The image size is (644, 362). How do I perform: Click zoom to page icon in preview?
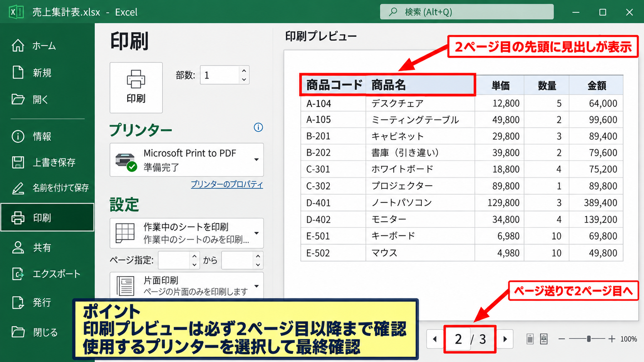coord(543,339)
